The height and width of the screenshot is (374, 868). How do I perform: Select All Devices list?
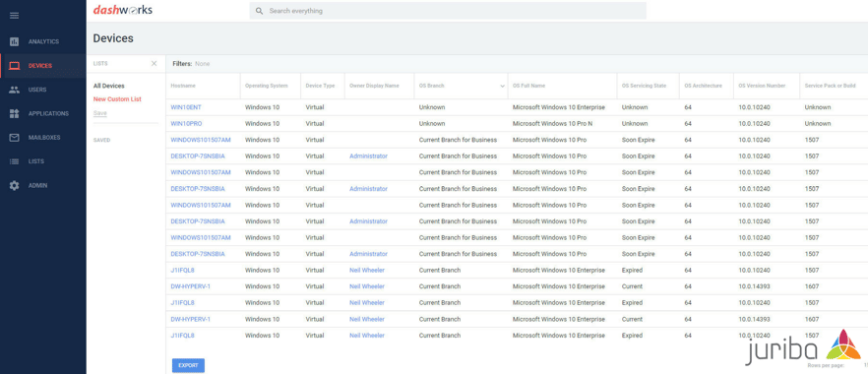pos(109,86)
